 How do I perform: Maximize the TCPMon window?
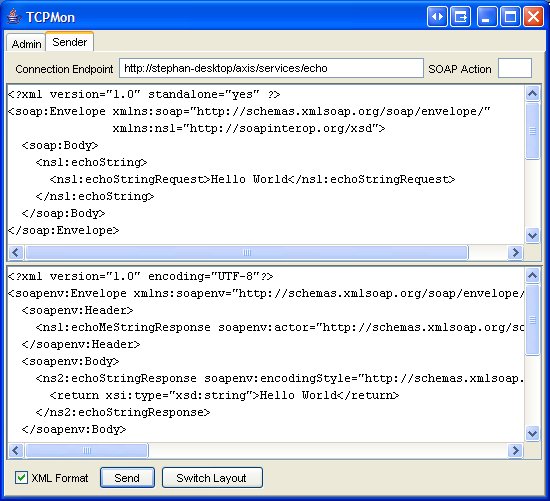510,16
